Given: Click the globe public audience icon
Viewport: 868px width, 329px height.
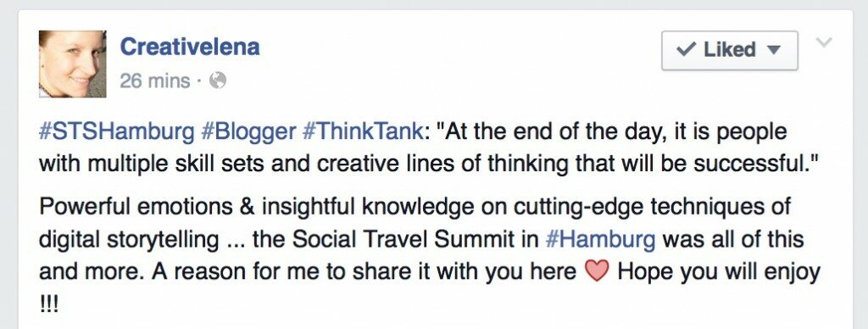Looking at the screenshot, I should pos(218,81).
